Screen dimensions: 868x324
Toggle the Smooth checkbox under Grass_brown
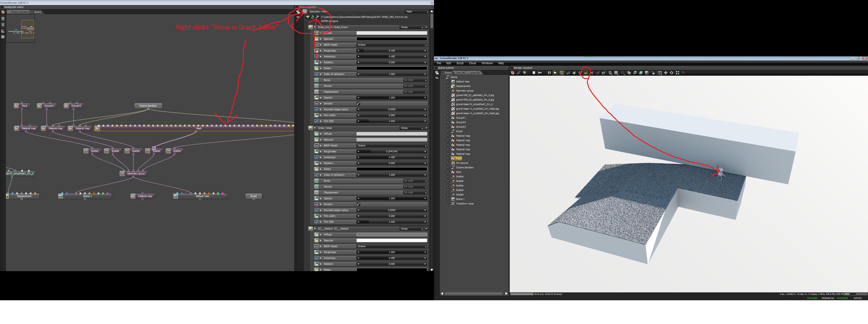(x=358, y=103)
